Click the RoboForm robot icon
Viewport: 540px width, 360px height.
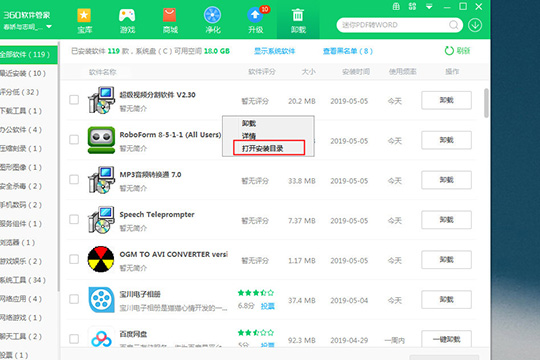pos(101,140)
